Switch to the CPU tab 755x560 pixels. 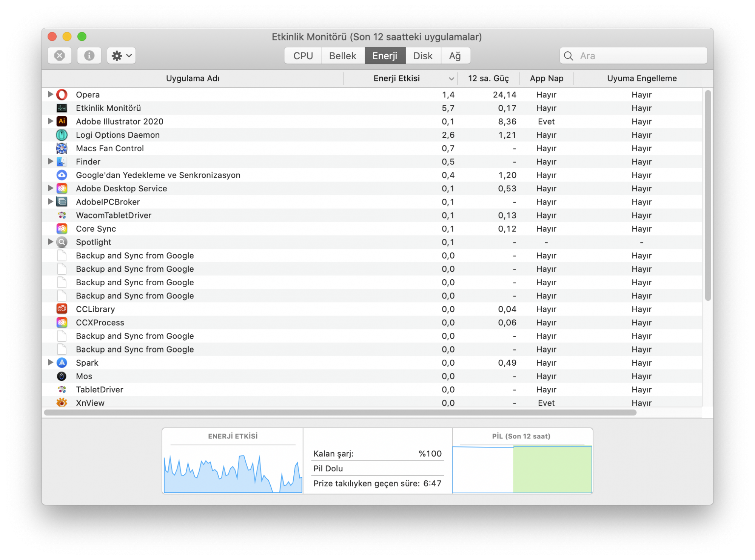click(303, 56)
